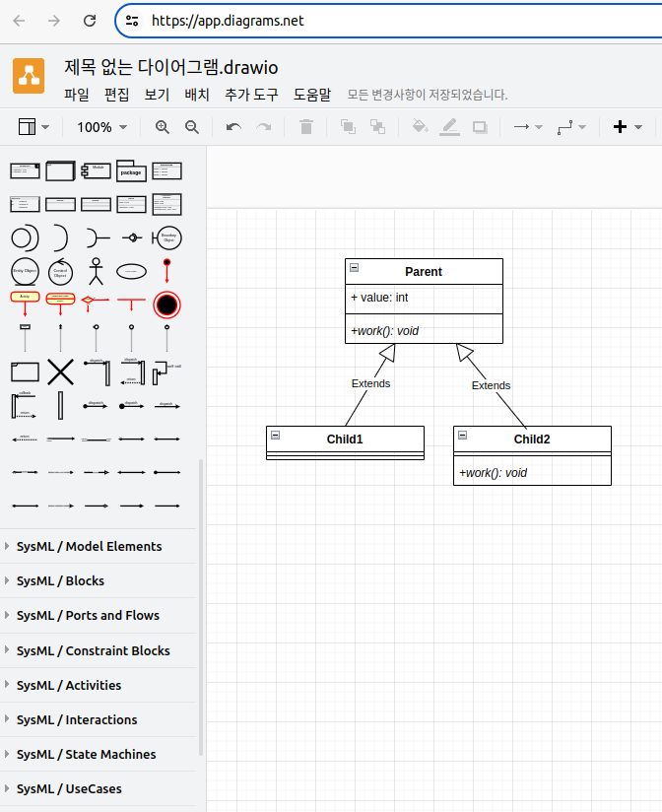
Task: Open the 추가 도구 menu
Action: (251, 95)
